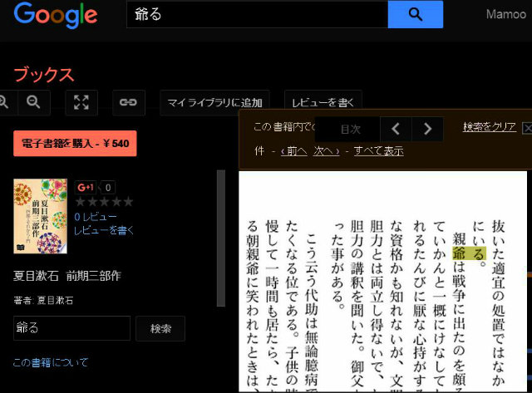
Task: Go to next page with right chevron
Action: pos(427,129)
